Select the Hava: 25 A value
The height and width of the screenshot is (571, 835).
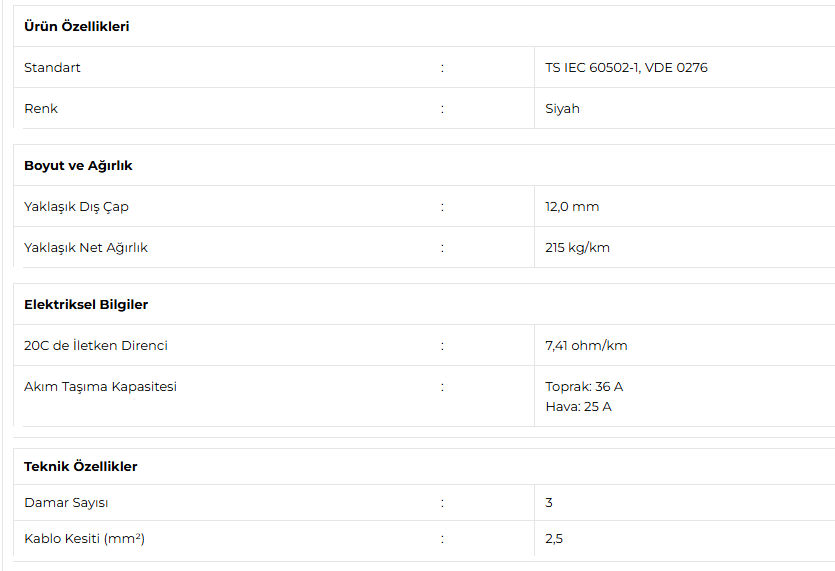pos(578,407)
